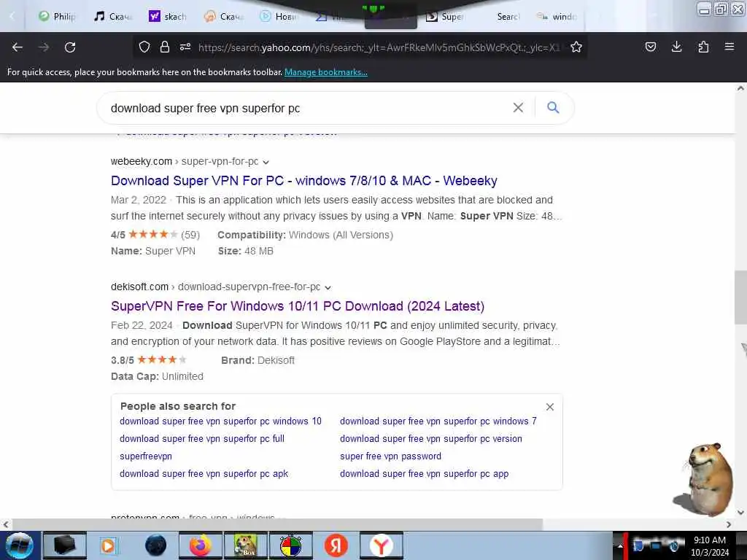The width and height of the screenshot is (747, 560).
Task: Close the People also search for box
Action: [550, 407]
